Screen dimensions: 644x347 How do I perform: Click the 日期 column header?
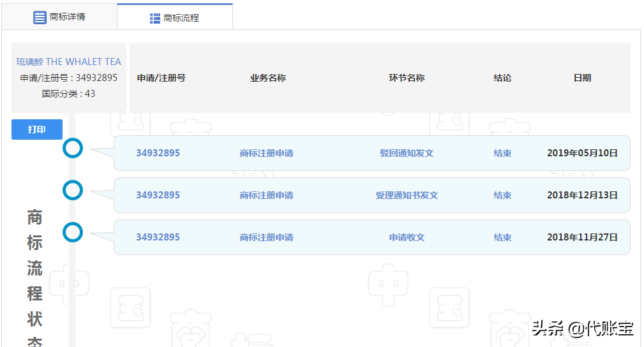[582, 78]
